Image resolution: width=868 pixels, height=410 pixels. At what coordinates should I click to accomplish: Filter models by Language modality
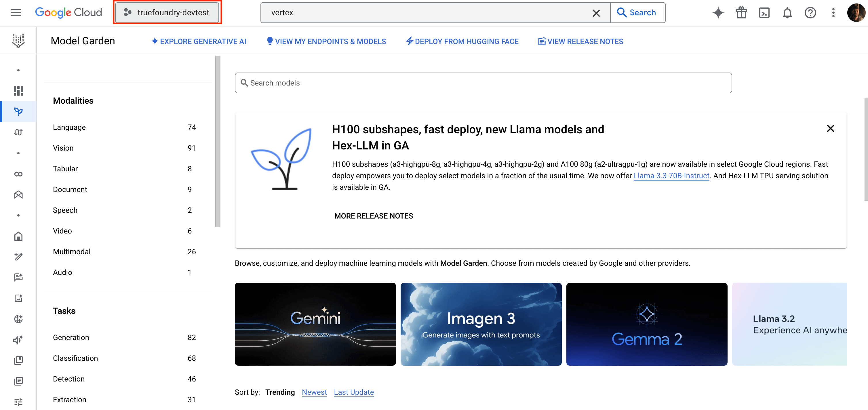pos(69,127)
